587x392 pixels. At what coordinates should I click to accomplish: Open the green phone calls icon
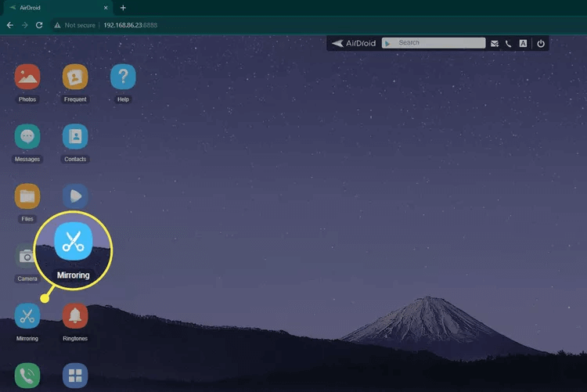(x=27, y=376)
